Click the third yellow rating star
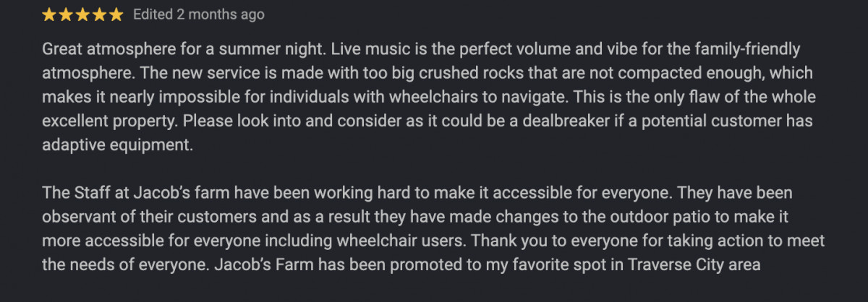The height and width of the screenshot is (302, 868). 83,14
